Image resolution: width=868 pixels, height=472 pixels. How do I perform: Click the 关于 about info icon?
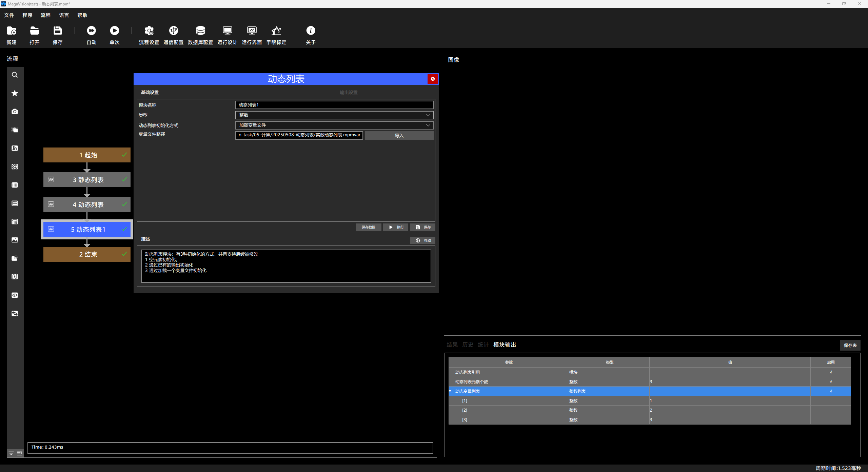click(x=311, y=31)
